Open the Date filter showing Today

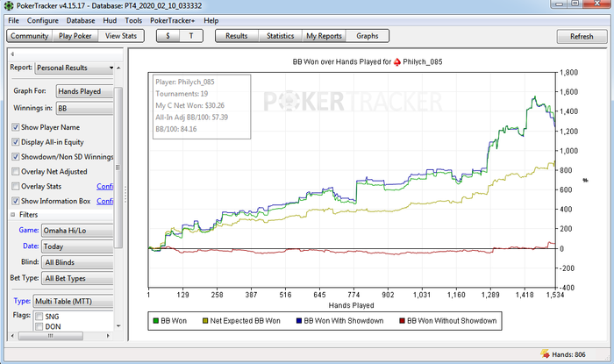click(77, 246)
